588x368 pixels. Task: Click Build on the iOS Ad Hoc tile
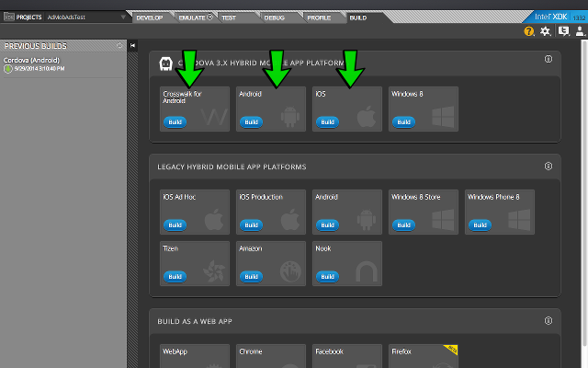pyautogui.click(x=175, y=224)
